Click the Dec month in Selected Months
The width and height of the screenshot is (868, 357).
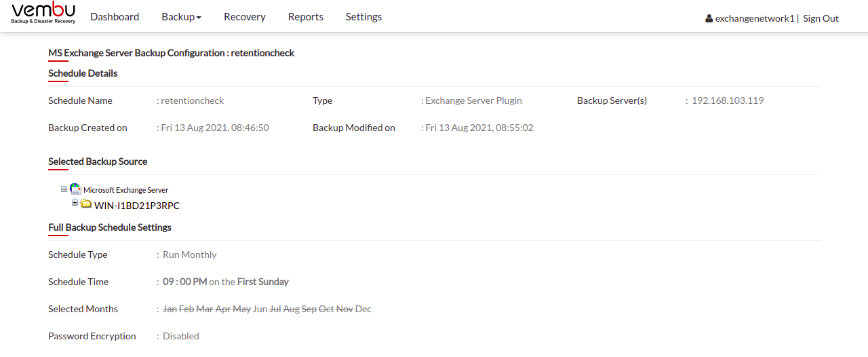(x=363, y=309)
